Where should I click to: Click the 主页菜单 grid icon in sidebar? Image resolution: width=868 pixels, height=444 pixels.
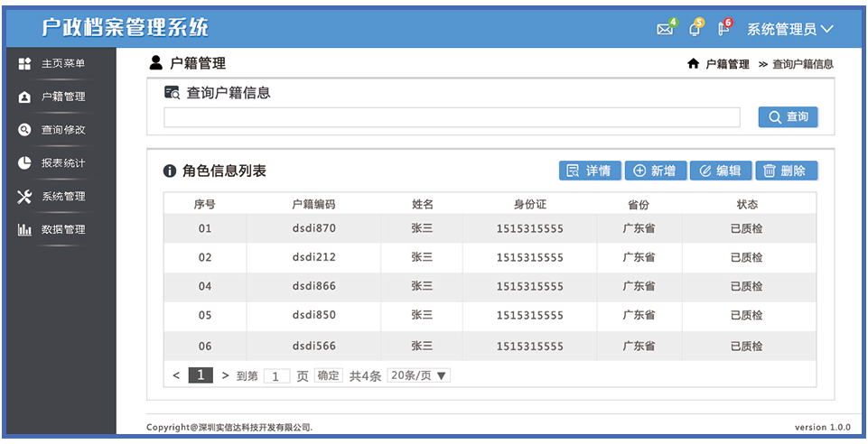click(24, 63)
